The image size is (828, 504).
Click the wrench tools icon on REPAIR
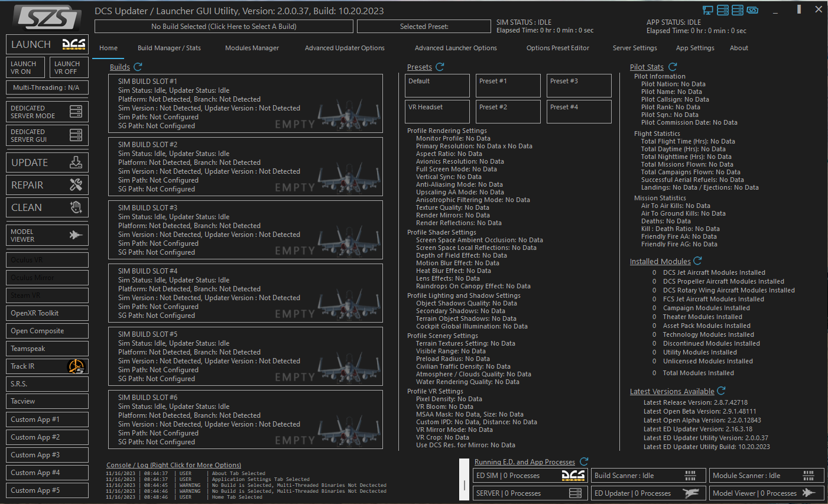point(76,185)
